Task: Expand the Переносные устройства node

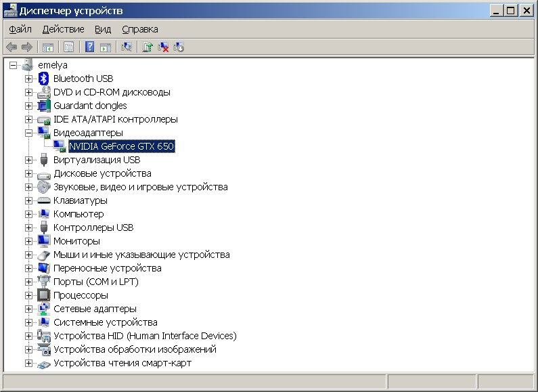Action: pyautogui.click(x=28, y=268)
